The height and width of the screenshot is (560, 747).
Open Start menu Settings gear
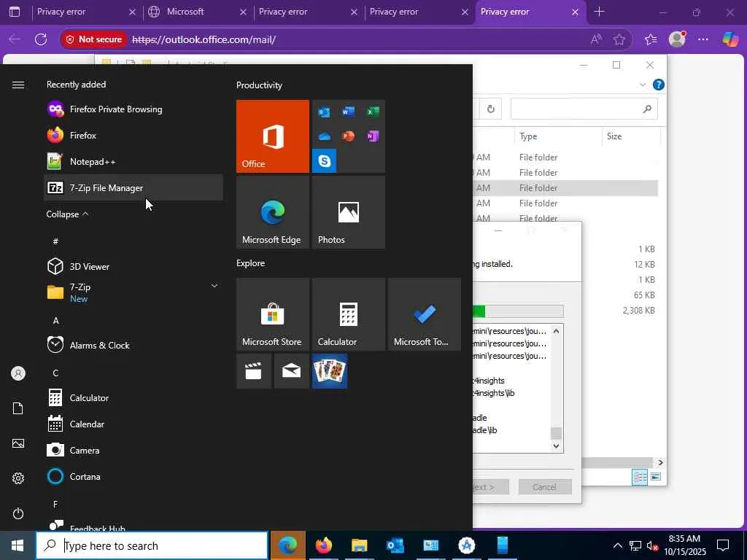(18, 478)
